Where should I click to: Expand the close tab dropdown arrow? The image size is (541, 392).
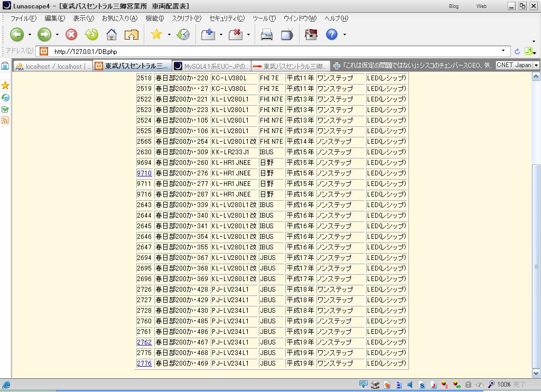[x=248, y=34]
